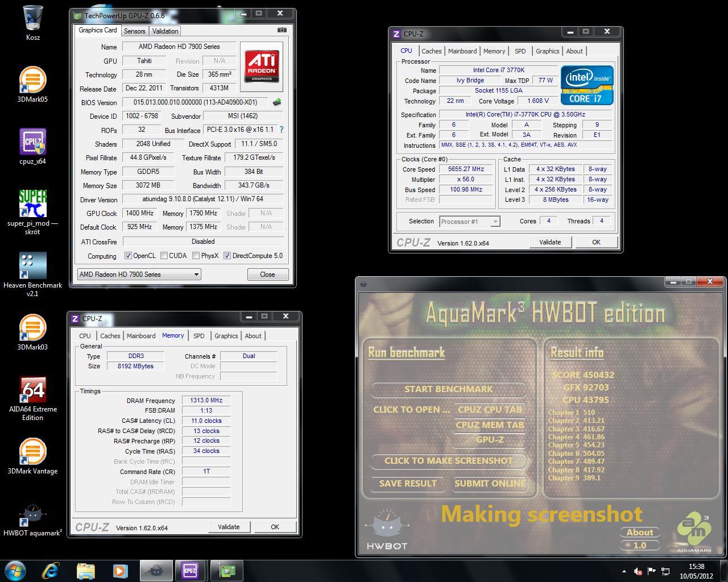728x582 pixels.
Task: Open CPUZ MEM TAB in AquaMark
Action: [490, 425]
